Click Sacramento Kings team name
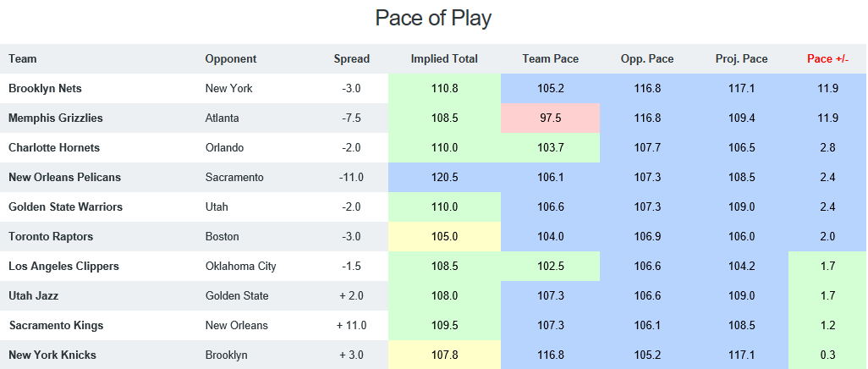Viewport: 868px width, 369px height. pos(56,325)
